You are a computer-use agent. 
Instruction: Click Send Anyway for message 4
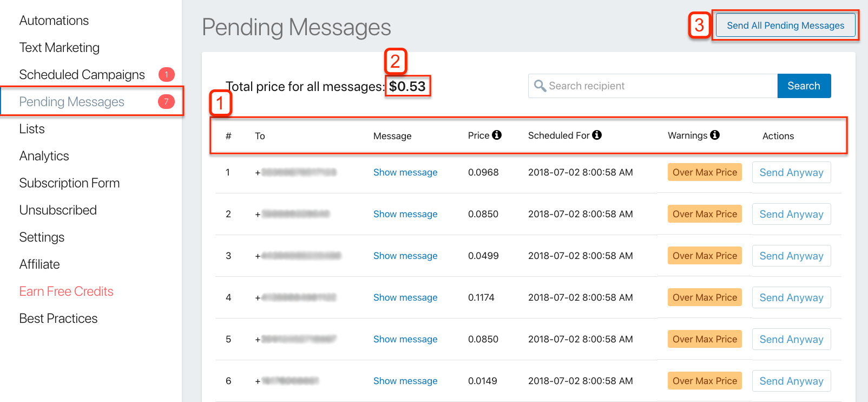tap(791, 297)
